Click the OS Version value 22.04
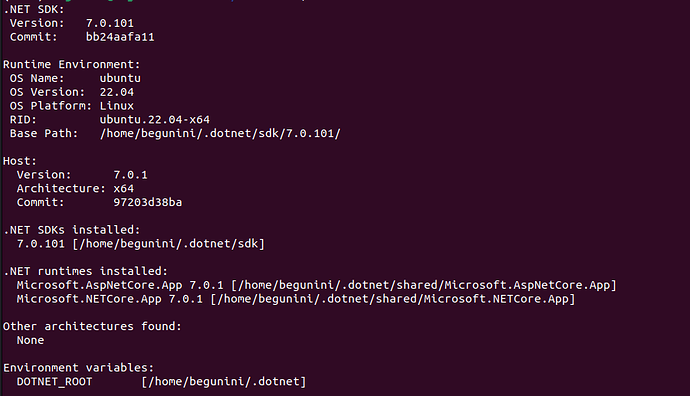 pyautogui.click(x=117, y=92)
